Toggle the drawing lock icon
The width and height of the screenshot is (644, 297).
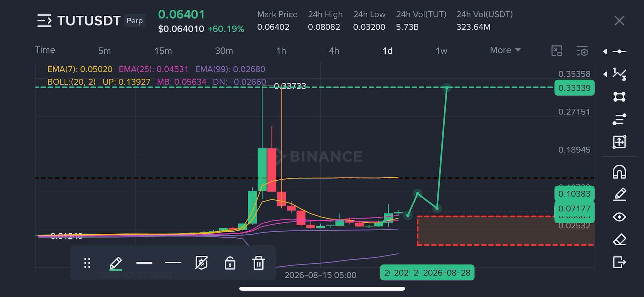[230, 263]
